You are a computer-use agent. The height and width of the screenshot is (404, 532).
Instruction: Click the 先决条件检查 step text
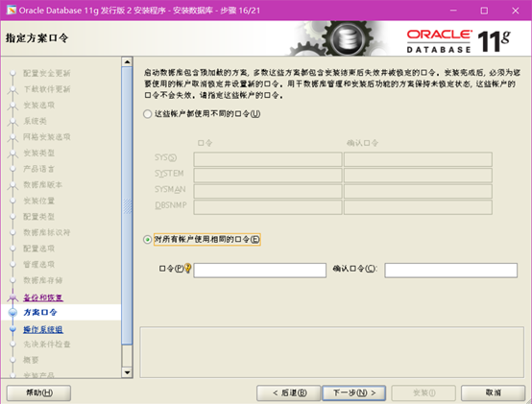47,345
